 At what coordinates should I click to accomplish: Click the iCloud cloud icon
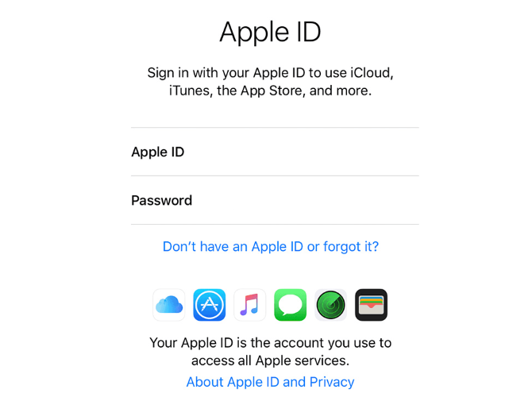click(x=169, y=305)
